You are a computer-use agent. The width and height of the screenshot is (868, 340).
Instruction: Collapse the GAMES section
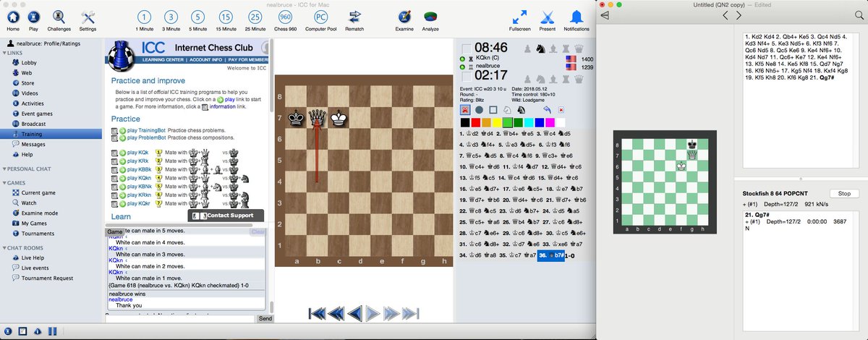click(4, 183)
